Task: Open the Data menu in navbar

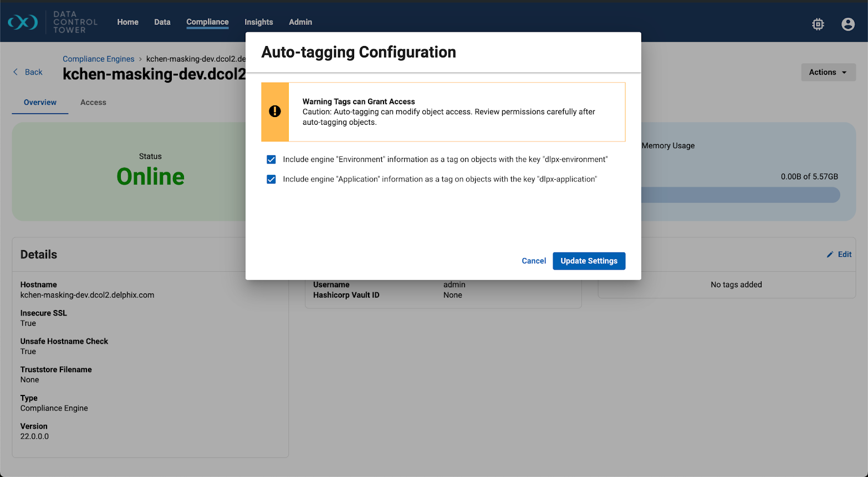Action: click(x=162, y=22)
